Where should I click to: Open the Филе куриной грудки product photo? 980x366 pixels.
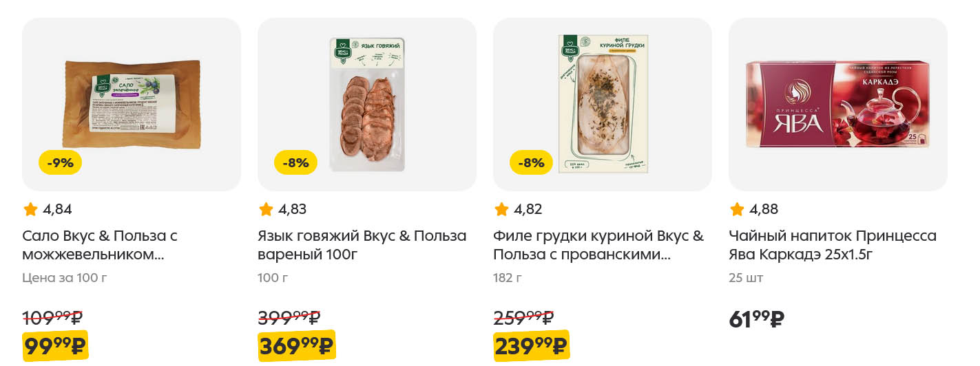[x=603, y=103]
